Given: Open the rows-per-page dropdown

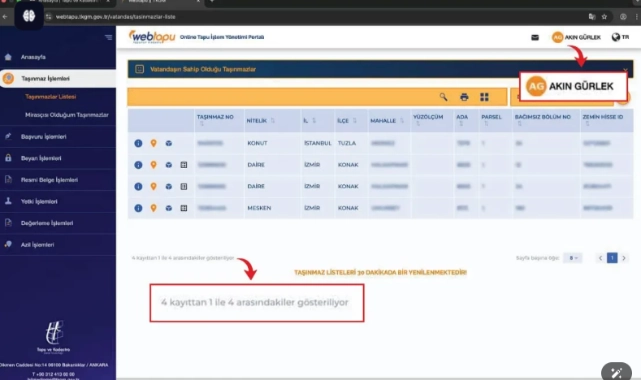Looking at the screenshot, I should [x=573, y=258].
